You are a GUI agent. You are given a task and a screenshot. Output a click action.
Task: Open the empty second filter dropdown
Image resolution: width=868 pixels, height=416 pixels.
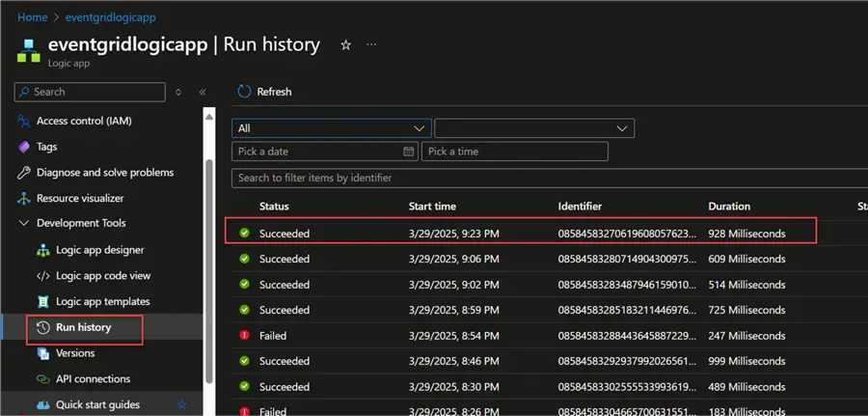[534, 128]
